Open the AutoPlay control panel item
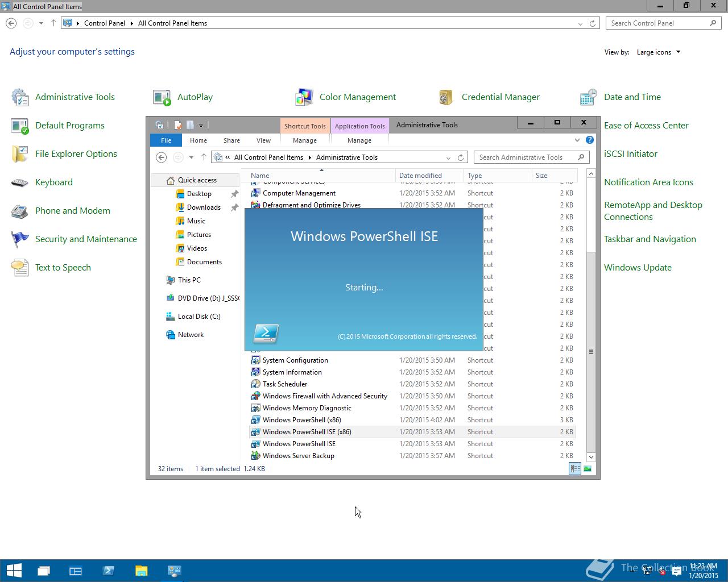This screenshot has width=728, height=582. tap(183, 97)
